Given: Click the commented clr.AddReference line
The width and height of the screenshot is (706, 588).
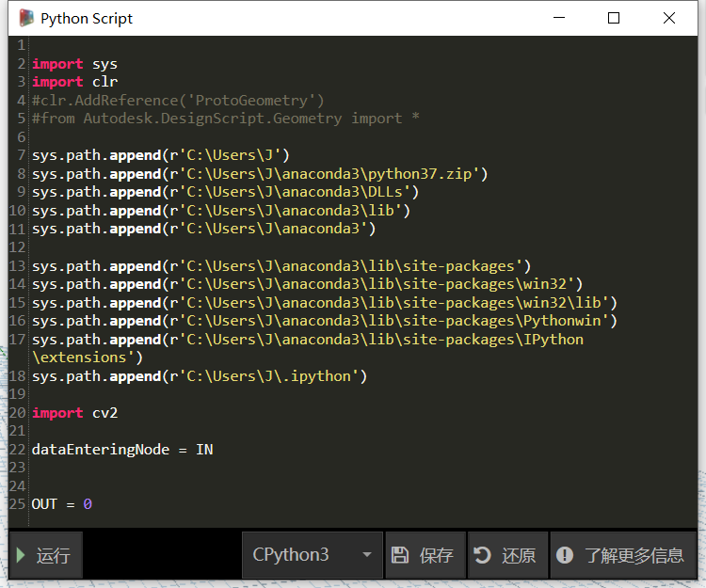Looking at the screenshot, I should [178, 101].
